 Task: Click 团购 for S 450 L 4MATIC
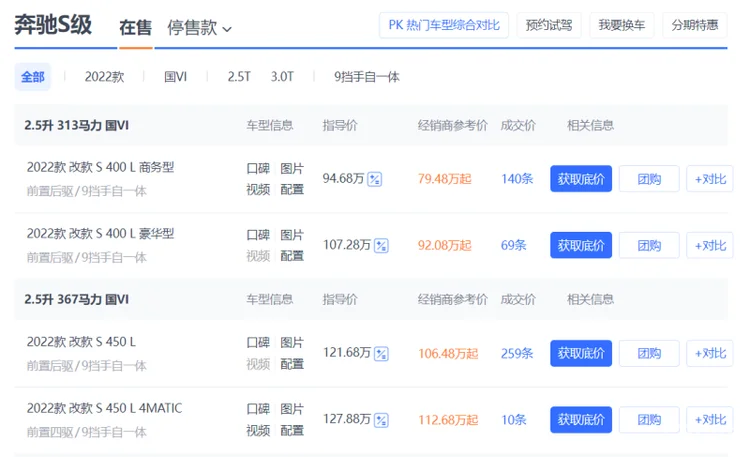pos(649,420)
